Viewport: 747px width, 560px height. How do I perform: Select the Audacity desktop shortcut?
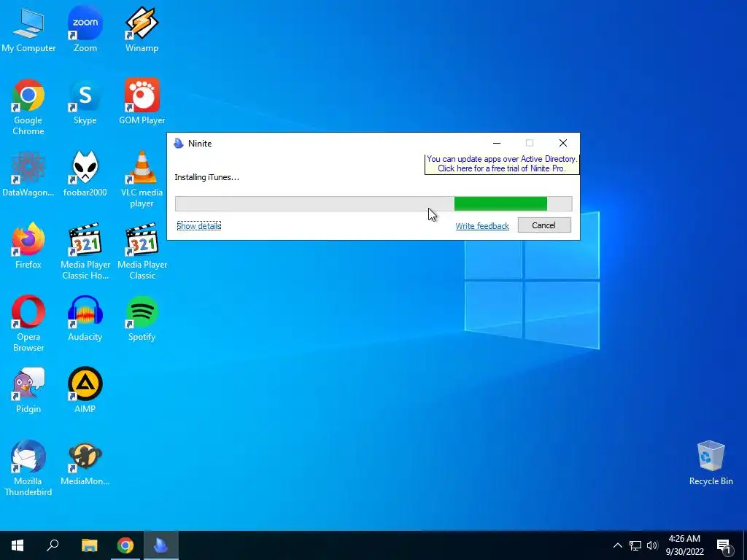point(85,318)
